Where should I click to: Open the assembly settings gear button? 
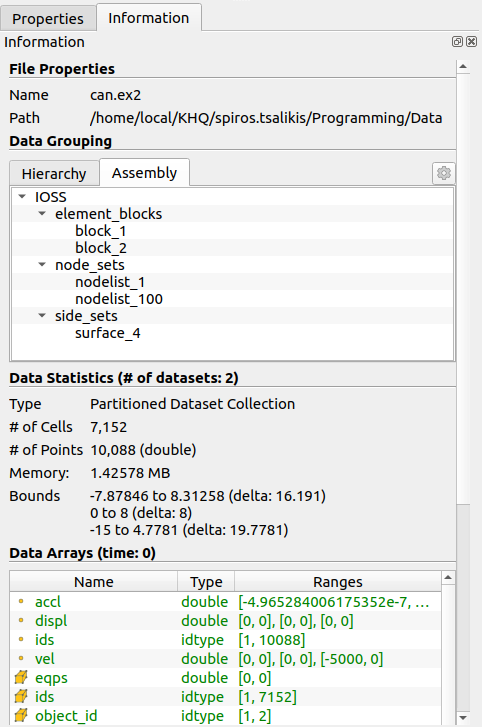tap(444, 173)
